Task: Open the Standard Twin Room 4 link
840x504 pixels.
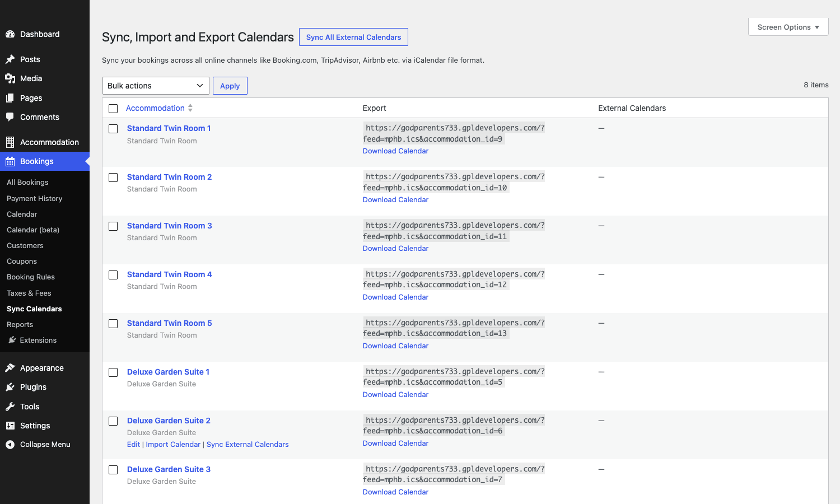Action: tap(170, 274)
